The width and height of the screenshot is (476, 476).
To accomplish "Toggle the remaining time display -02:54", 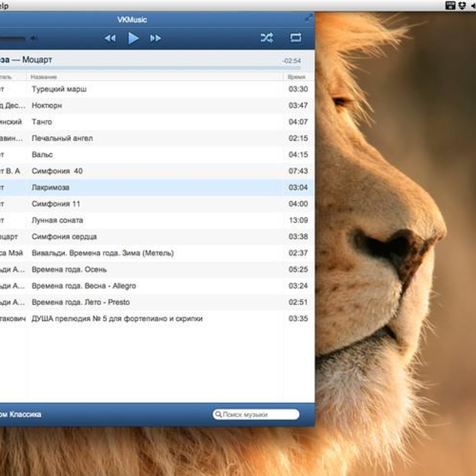I will point(292,61).
